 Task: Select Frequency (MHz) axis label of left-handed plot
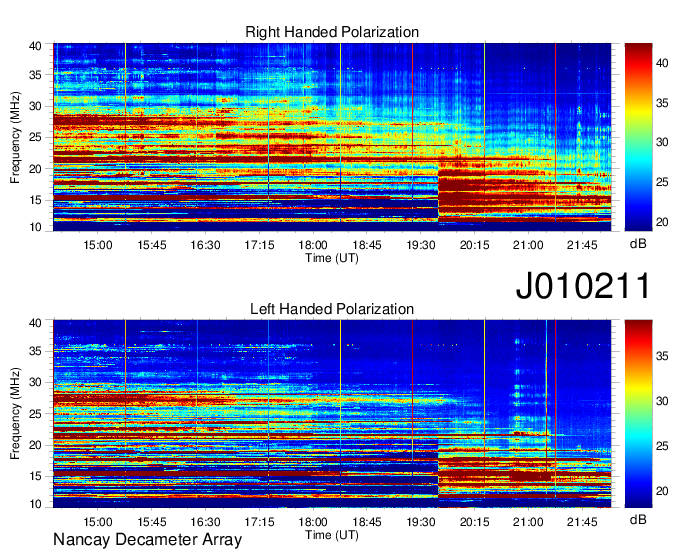(15, 414)
